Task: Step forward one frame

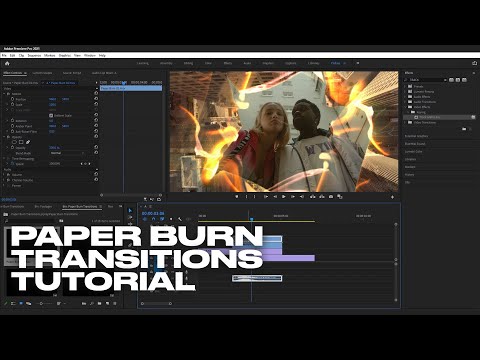Action: pyautogui.click(x=293, y=197)
